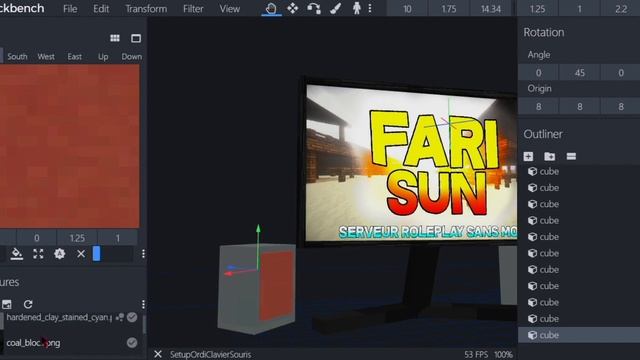Click the red texture in UV editor
640x360 pixels.
click(69, 146)
